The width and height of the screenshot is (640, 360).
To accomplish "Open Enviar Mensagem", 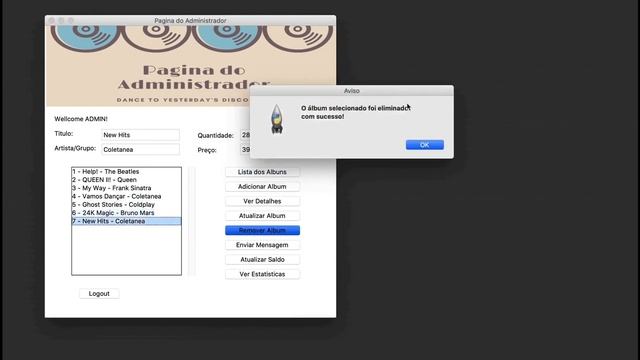I will point(262,245).
